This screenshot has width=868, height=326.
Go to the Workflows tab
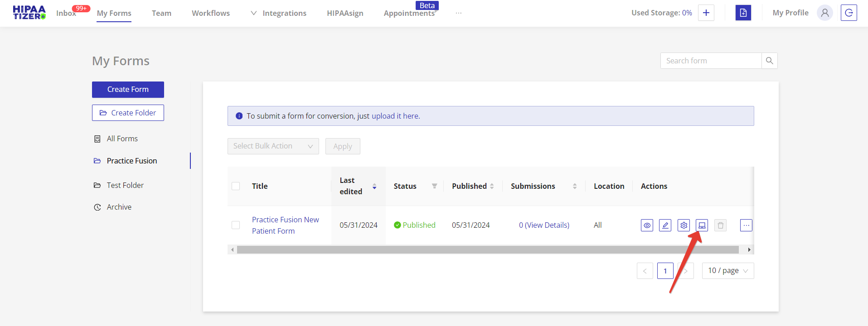[x=211, y=13]
